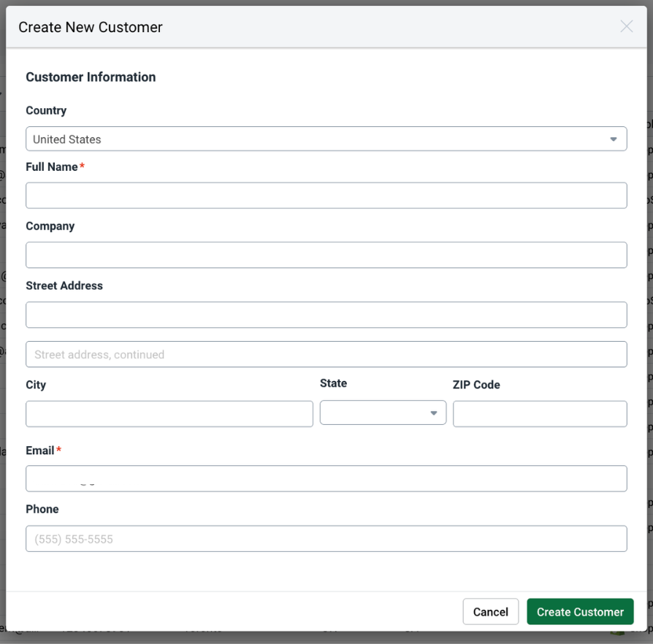Viewport: 653px width, 644px height.
Task: Click the street address continued field
Action: [326, 354]
